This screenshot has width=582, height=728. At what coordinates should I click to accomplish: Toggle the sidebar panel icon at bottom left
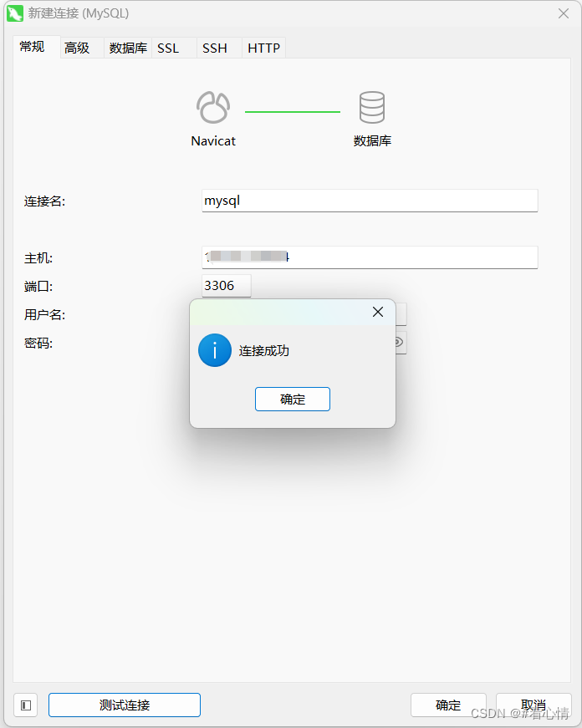pyautogui.click(x=26, y=705)
